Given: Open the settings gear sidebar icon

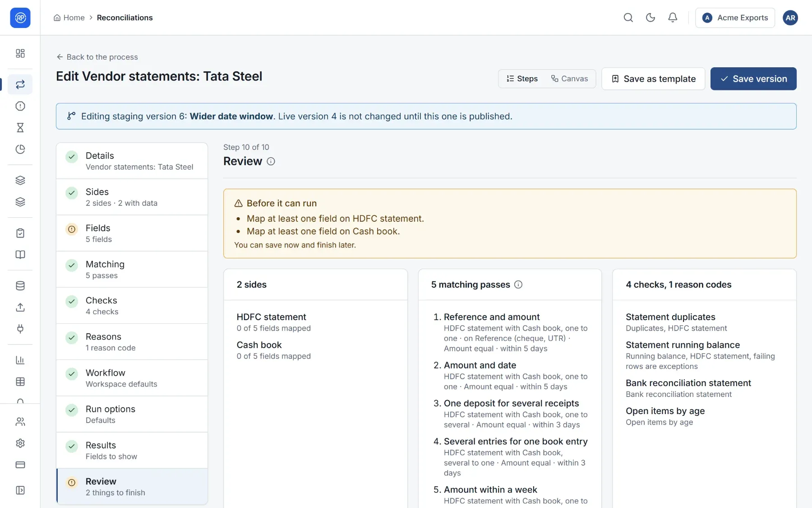Looking at the screenshot, I should click(20, 443).
